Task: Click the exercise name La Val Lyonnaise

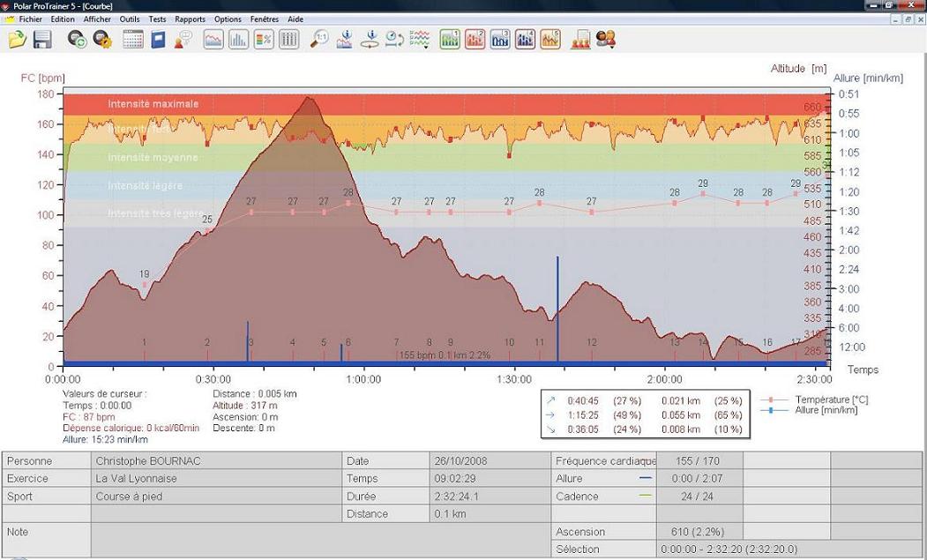Action: coord(136,478)
